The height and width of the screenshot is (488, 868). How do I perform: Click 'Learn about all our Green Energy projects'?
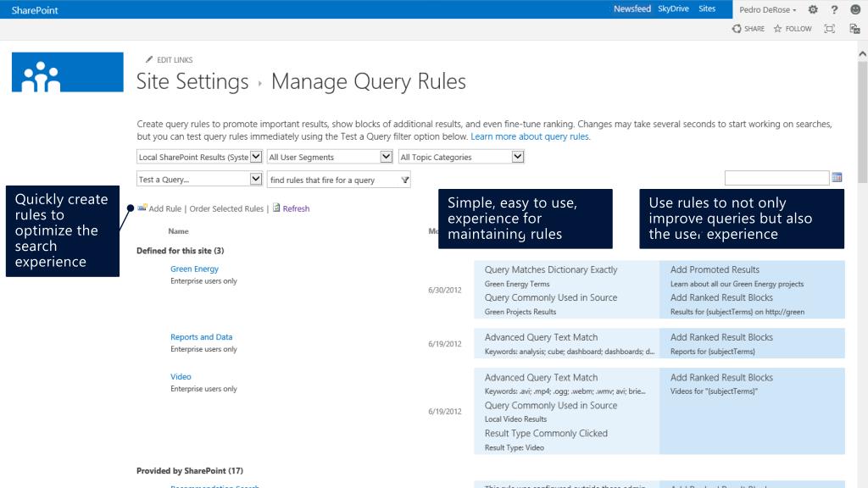pyautogui.click(x=737, y=284)
